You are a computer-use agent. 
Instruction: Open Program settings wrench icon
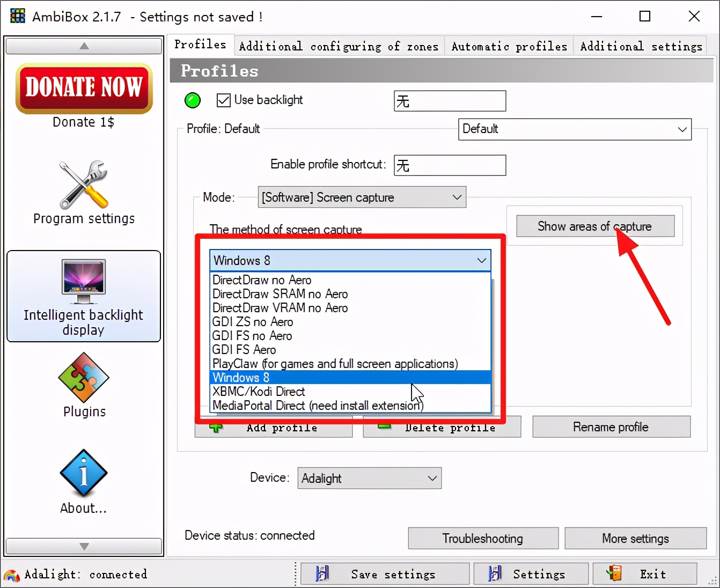point(84,185)
